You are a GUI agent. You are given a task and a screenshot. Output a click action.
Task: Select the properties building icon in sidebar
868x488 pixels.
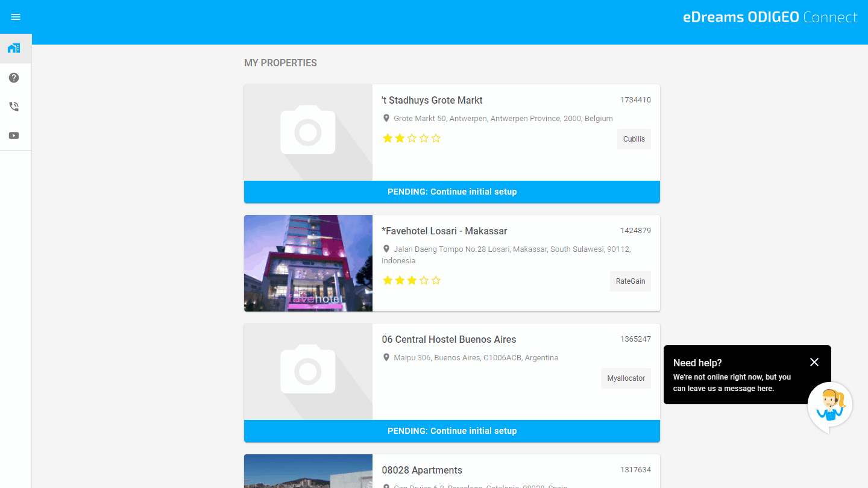(14, 48)
